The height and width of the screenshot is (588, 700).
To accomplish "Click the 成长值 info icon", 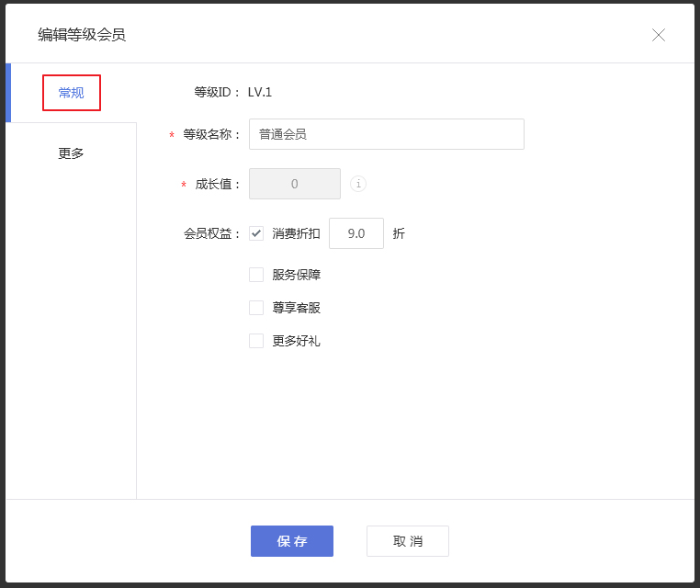I will coord(358,184).
